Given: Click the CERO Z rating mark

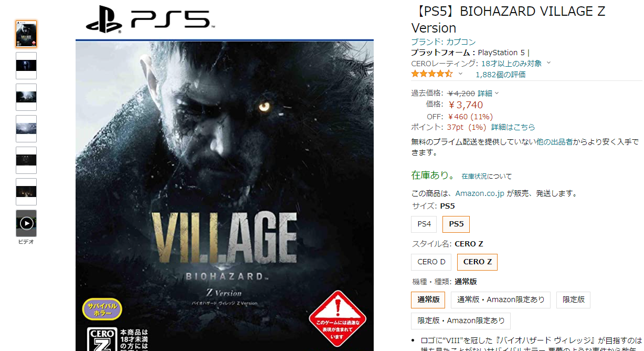Looking at the screenshot, I should tap(100, 339).
